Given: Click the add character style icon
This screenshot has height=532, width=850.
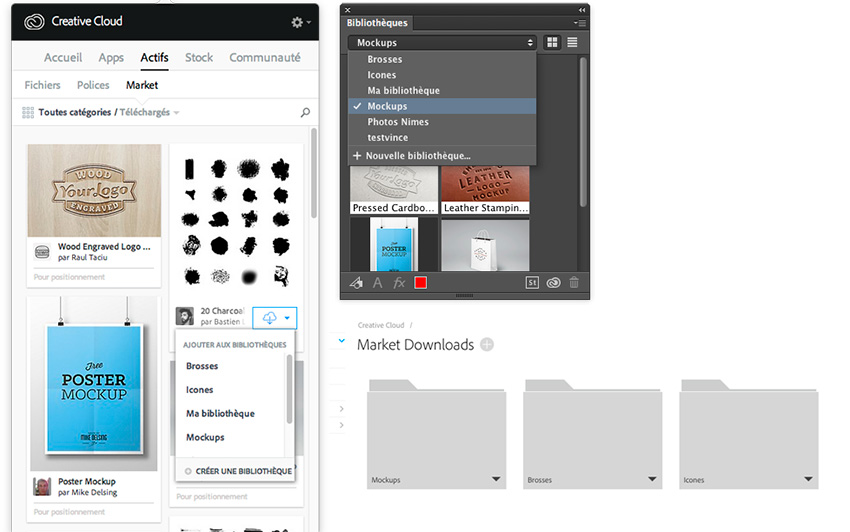Looking at the screenshot, I should (377, 283).
